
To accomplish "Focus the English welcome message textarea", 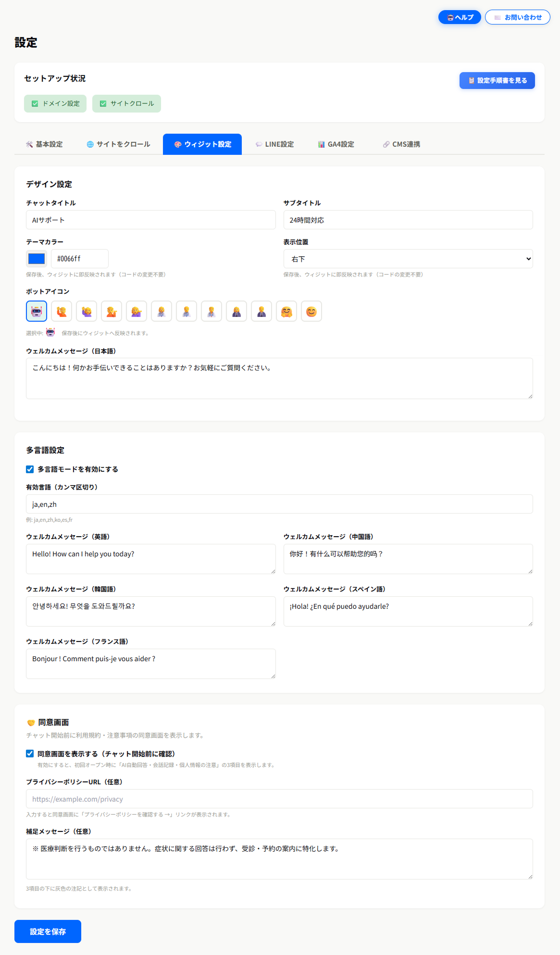I will (151, 559).
